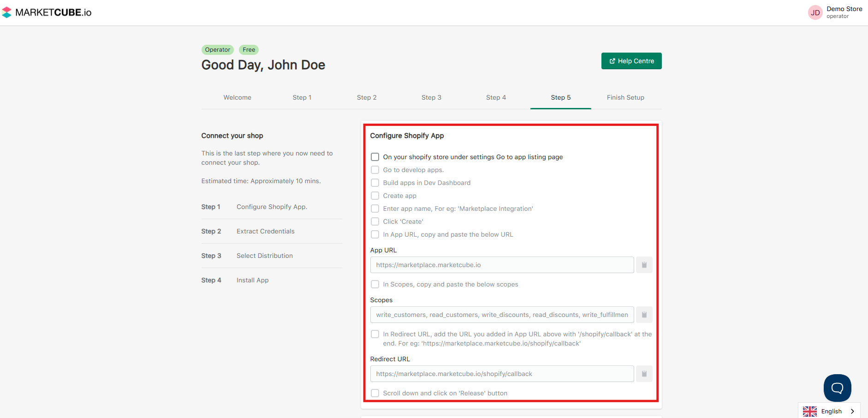Image resolution: width=868 pixels, height=418 pixels.
Task: Tick the 'Enter app name' checkbox
Action: 375,209
